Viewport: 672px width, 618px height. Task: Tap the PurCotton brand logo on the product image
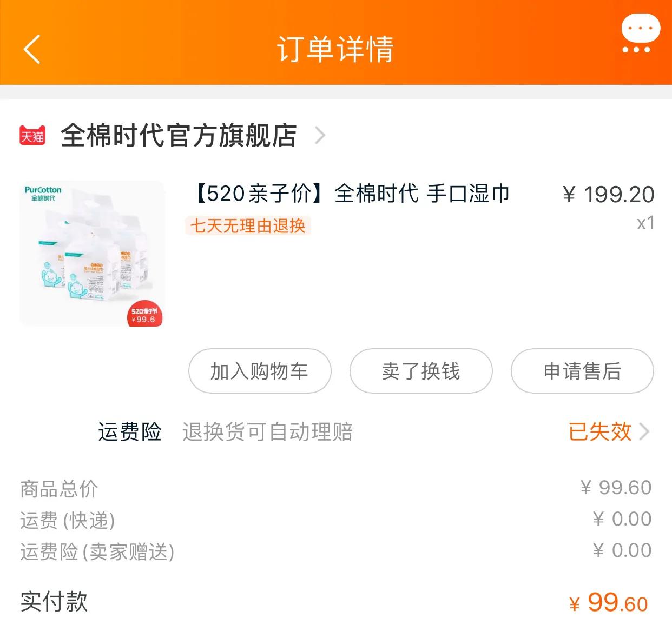click(x=43, y=194)
